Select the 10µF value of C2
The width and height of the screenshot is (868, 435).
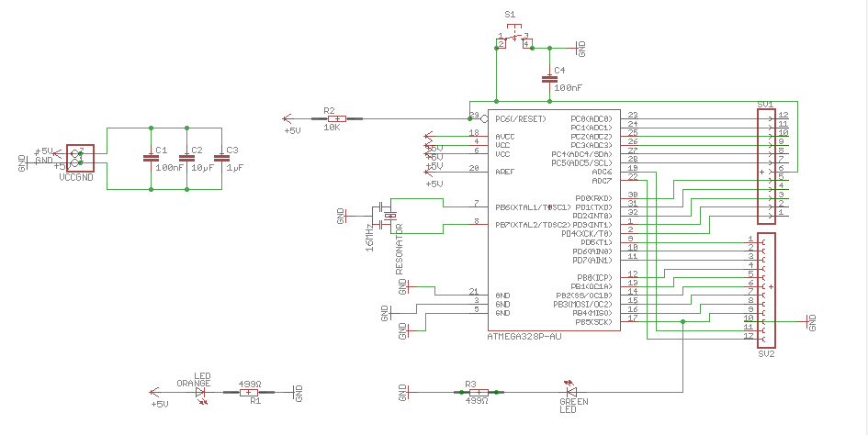pos(203,167)
